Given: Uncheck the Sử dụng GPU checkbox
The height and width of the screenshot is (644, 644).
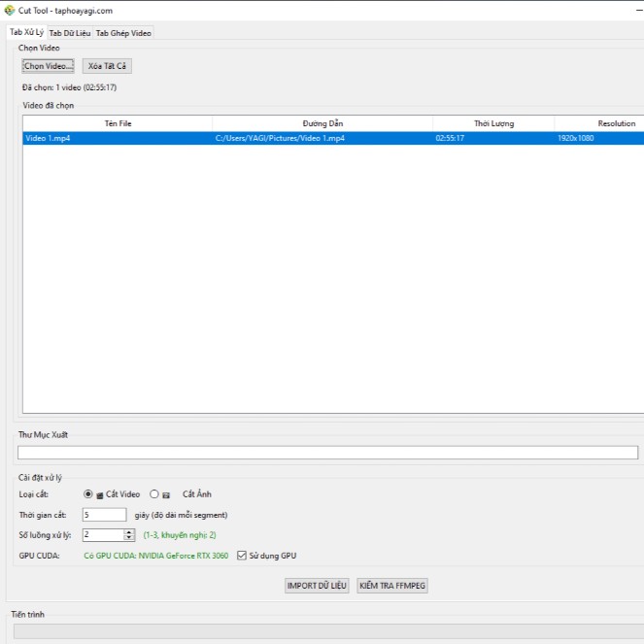Looking at the screenshot, I should [242, 556].
